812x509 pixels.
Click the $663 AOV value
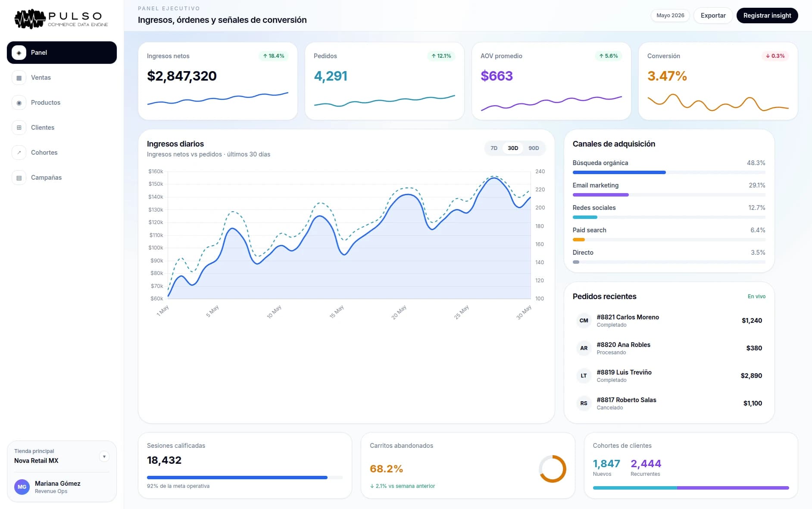pyautogui.click(x=497, y=76)
